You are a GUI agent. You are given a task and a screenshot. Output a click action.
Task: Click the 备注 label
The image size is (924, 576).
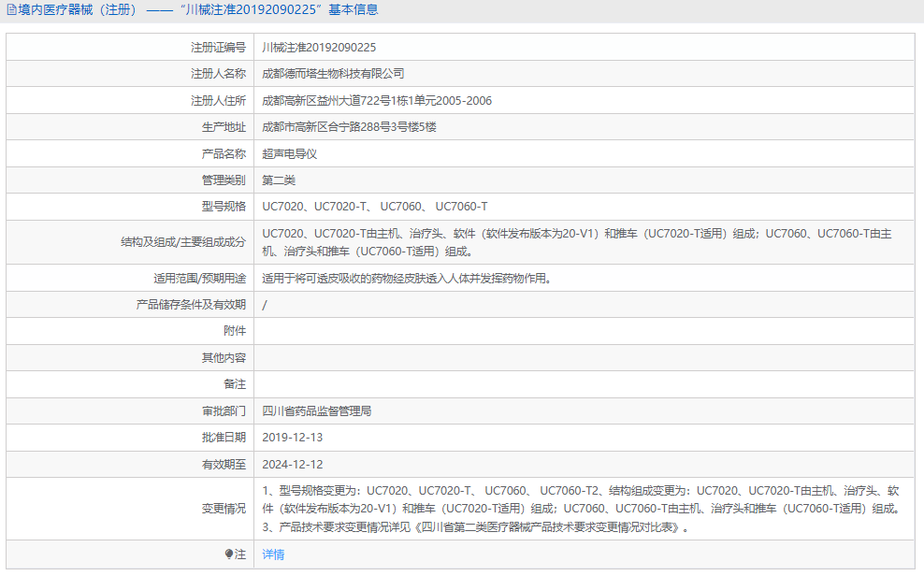pyautogui.click(x=235, y=384)
